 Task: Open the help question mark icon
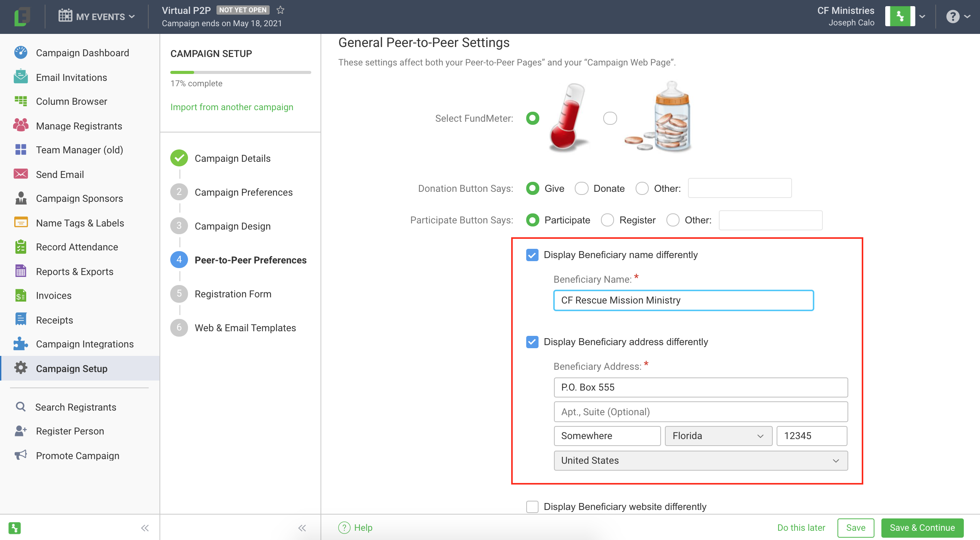952,17
